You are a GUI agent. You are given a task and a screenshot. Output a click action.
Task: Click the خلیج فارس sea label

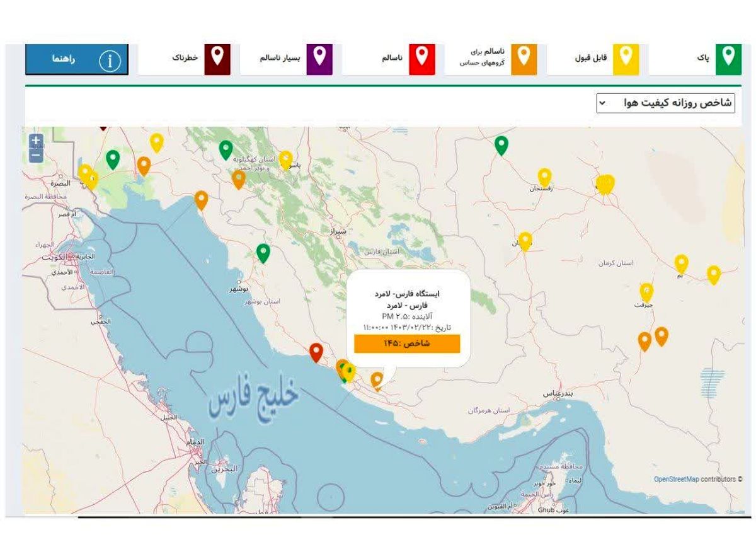point(253,400)
